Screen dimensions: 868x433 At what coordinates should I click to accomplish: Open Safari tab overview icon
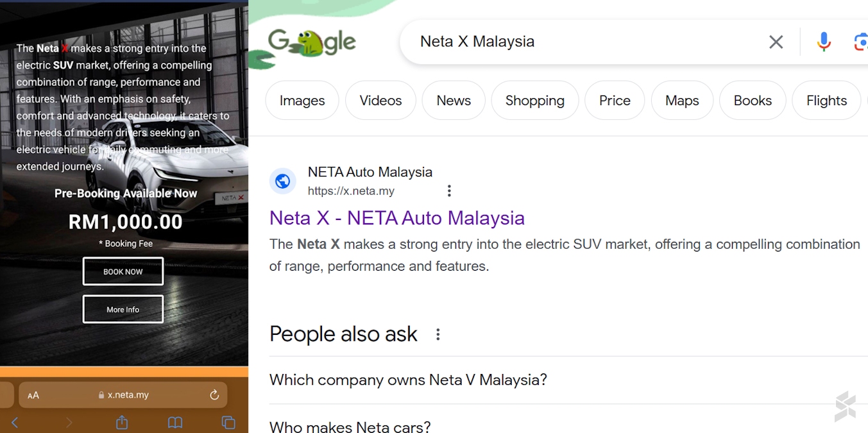[x=228, y=422]
